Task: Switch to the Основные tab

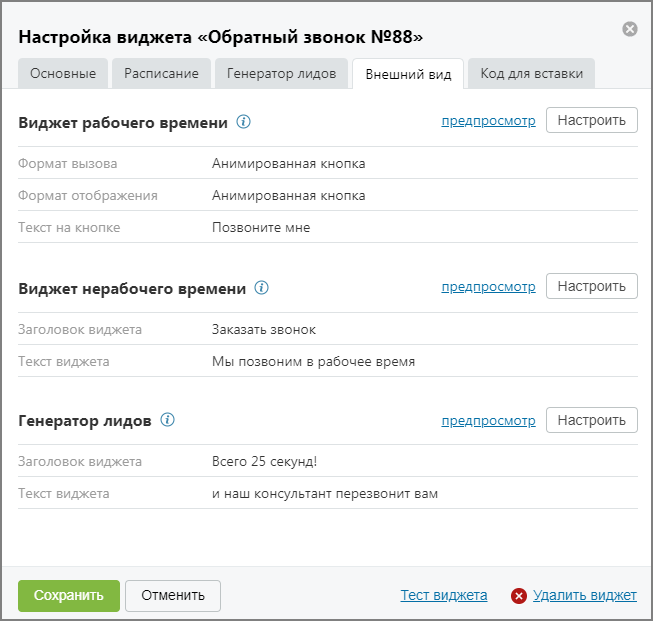Action: [x=63, y=73]
